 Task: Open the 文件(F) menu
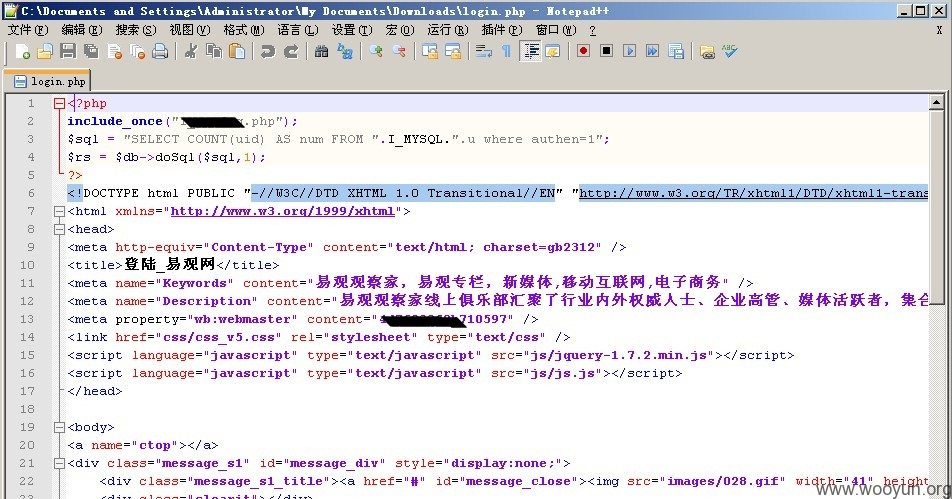(28, 30)
